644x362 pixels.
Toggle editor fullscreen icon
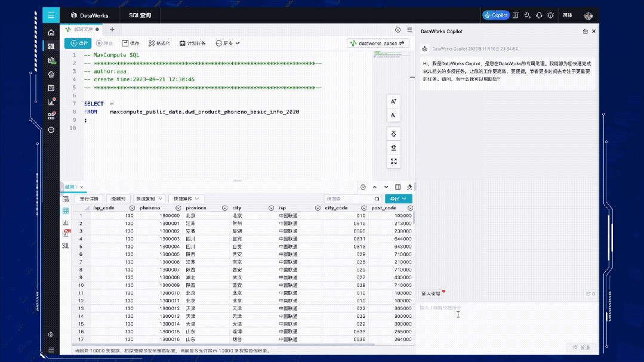click(393, 161)
